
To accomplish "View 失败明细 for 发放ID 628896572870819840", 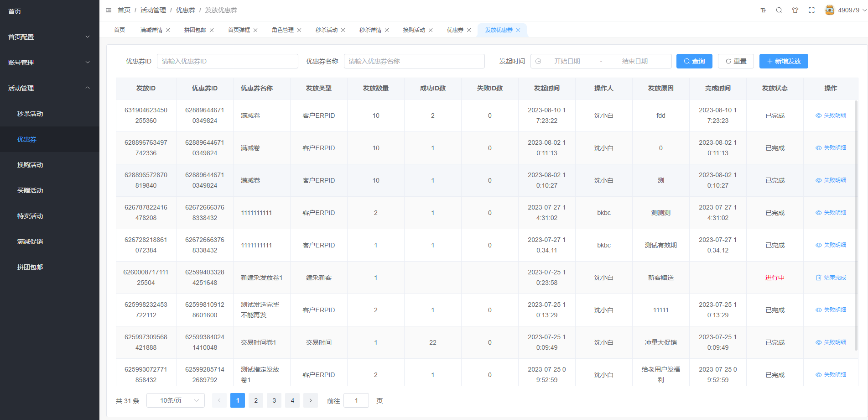I will click(831, 180).
